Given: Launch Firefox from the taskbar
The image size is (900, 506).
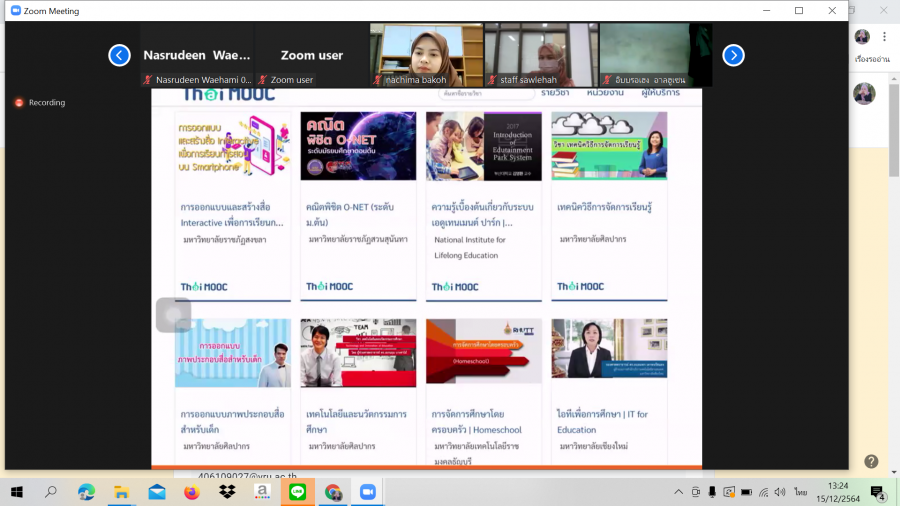Looking at the screenshot, I should coord(192,492).
